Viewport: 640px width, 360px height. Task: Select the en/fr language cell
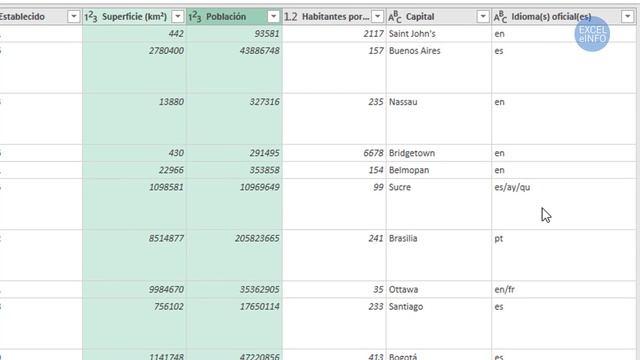click(564, 289)
